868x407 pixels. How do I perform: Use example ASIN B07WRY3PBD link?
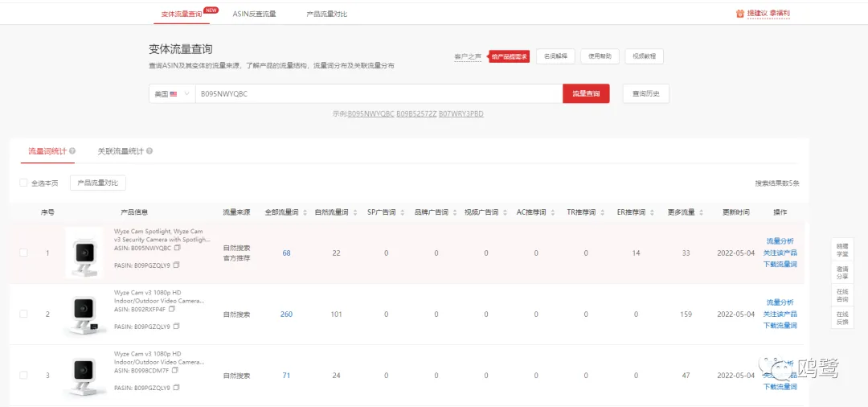(461, 113)
